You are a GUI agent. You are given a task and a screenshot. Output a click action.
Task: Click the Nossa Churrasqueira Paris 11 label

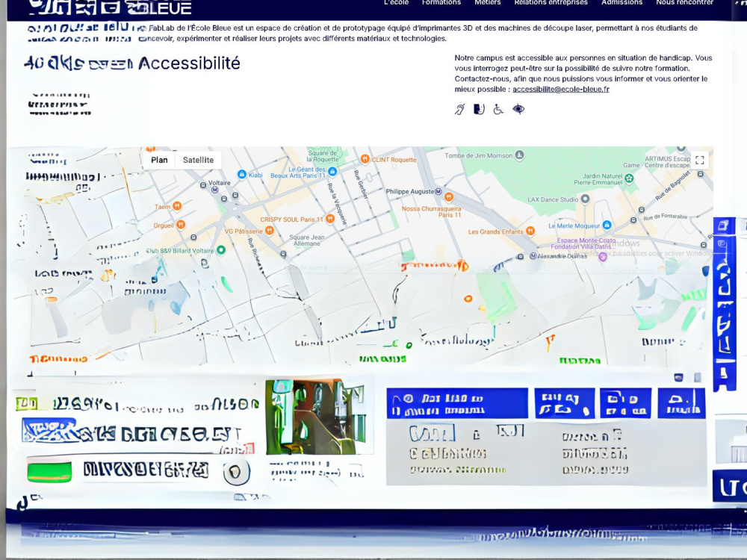click(431, 212)
